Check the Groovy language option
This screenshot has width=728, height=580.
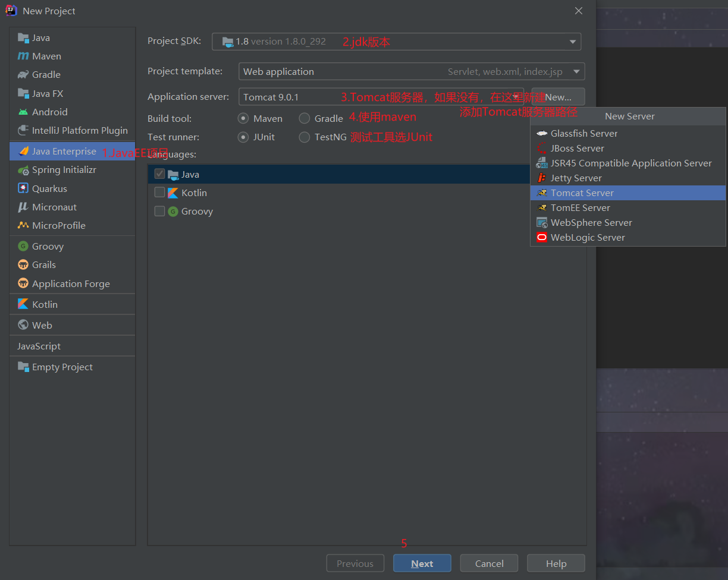pos(159,211)
